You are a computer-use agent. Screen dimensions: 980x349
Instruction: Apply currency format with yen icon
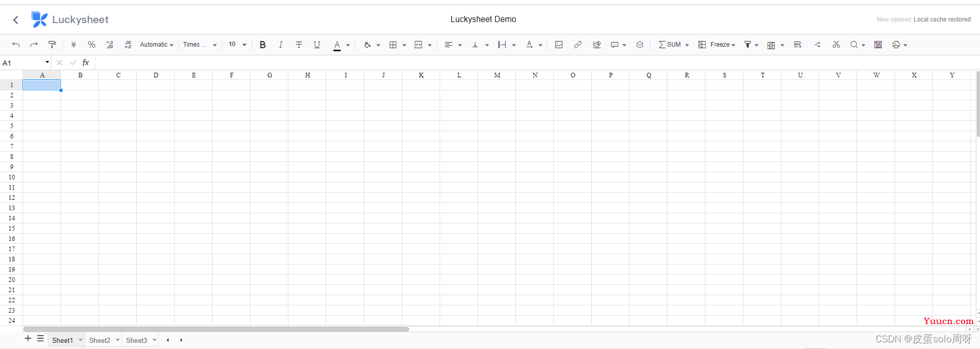pyautogui.click(x=73, y=45)
